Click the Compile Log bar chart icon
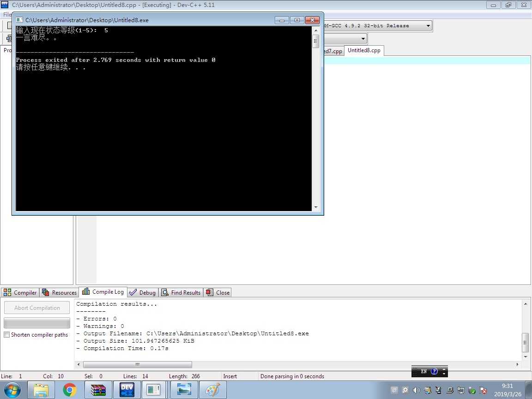This screenshot has height=399, width=532. point(86,291)
